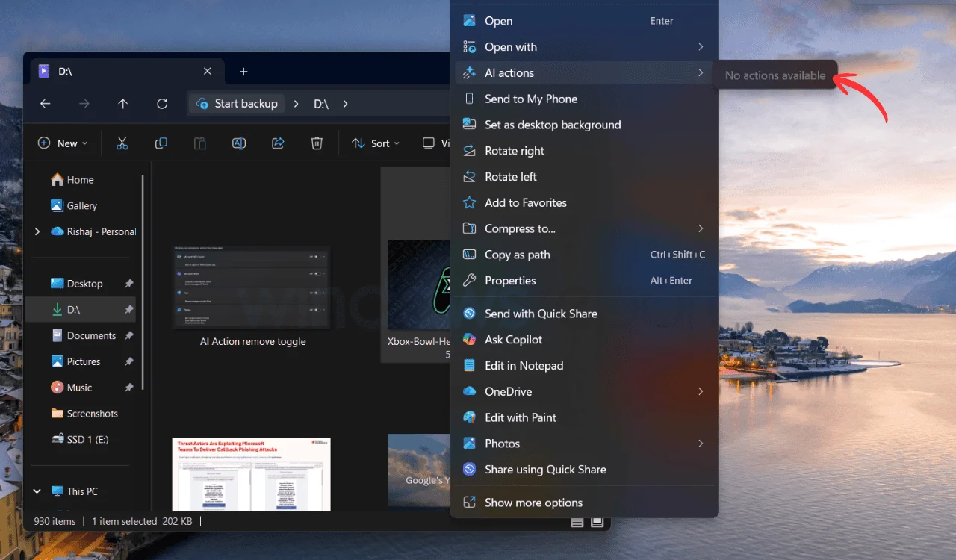Screen dimensions: 956x560
Task: Click the Share icon in toolbar
Action: (x=278, y=143)
